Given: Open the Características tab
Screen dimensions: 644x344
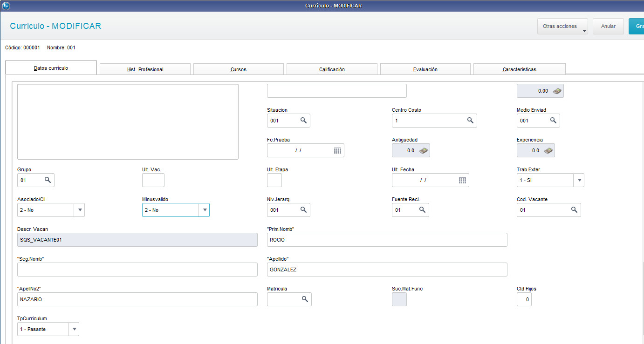Looking at the screenshot, I should tap(519, 69).
